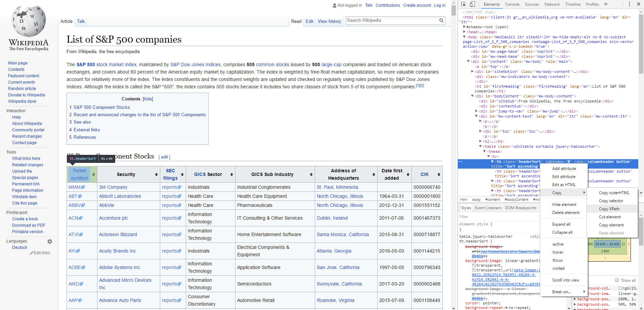644x310 pixels.
Task: Force the :active element state
Action: 558,244
